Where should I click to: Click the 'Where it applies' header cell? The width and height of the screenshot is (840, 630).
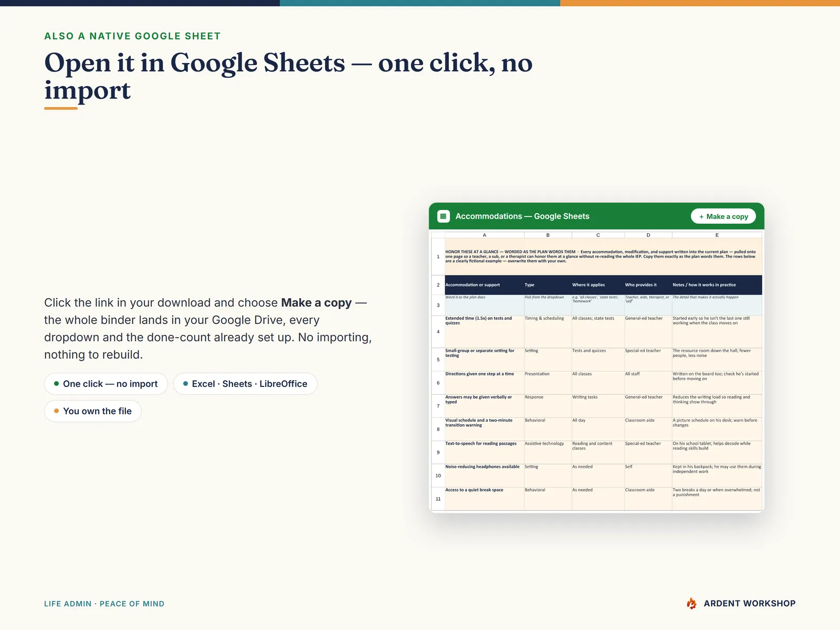pos(598,285)
